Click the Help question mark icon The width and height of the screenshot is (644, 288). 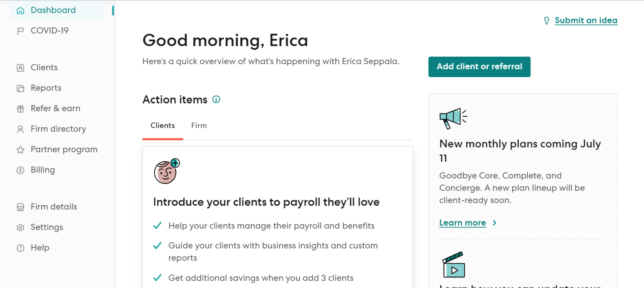click(20, 248)
